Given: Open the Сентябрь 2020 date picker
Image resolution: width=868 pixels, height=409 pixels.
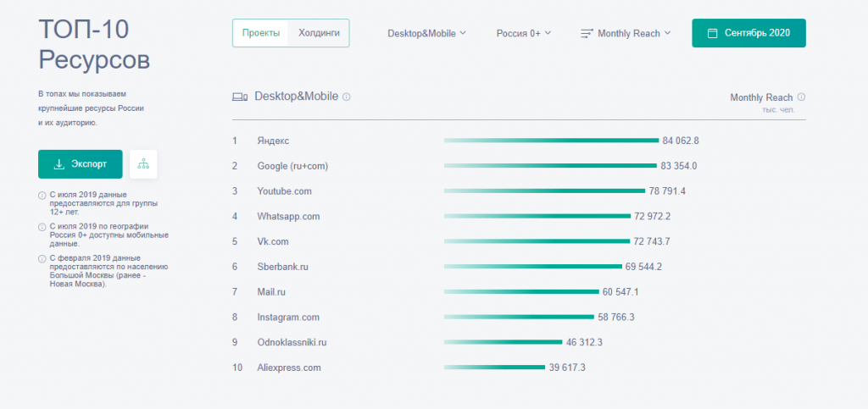Looking at the screenshot, I should pos(748,33).
